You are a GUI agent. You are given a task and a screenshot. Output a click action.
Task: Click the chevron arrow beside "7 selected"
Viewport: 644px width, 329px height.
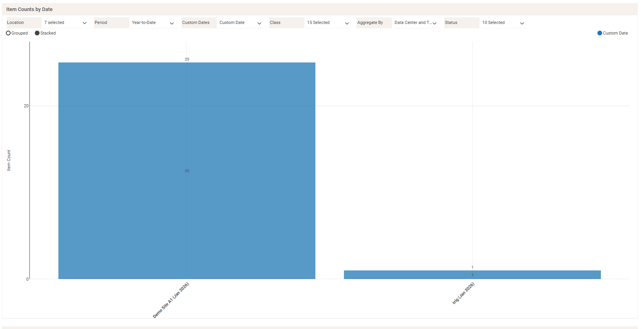84,23
